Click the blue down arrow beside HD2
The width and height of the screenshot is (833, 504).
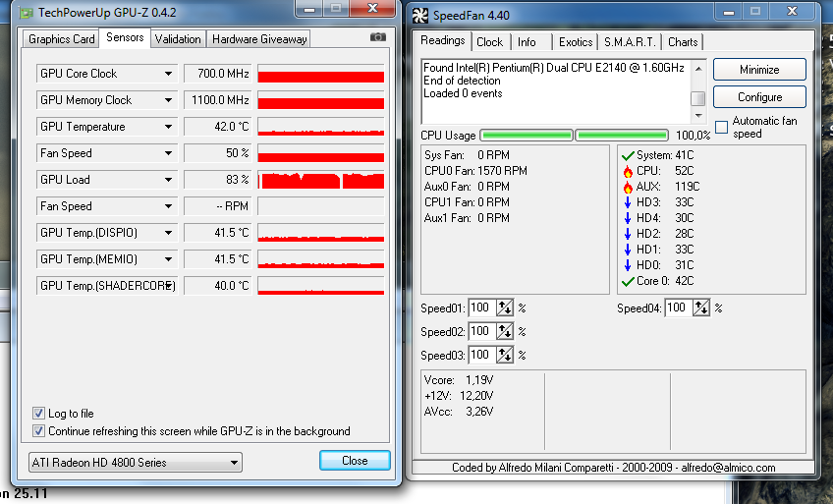(x=628, y=234)
